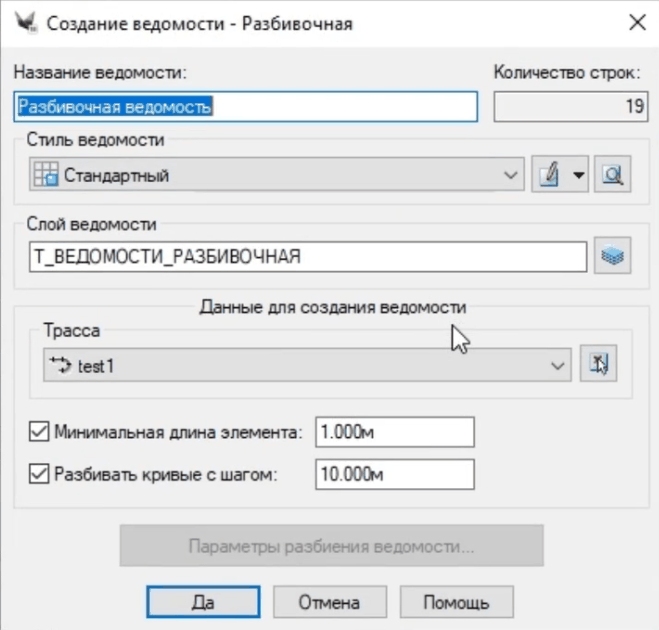Click the Данные для создания ведомости heading
Image resolution: width=659 pixels, height=630 pixels.
[333, 307]
